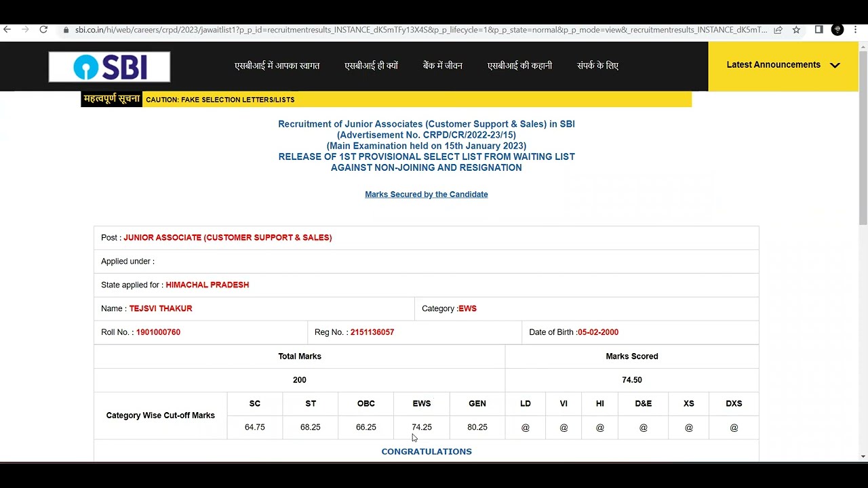The width and height of the screenshot is (868, 488).
Task: Click the Total Marks header
Action: [300, 357]
